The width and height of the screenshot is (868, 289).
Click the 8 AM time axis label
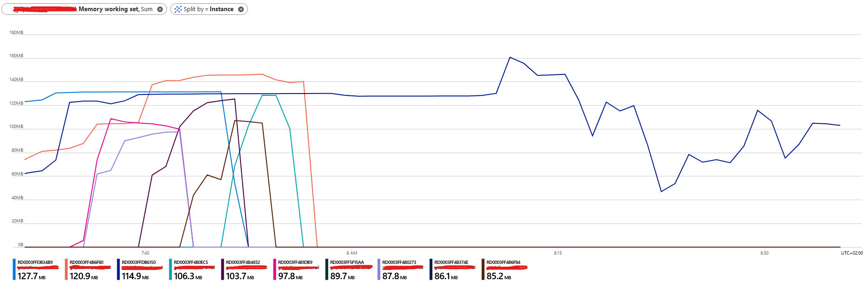tap(351, 253)
